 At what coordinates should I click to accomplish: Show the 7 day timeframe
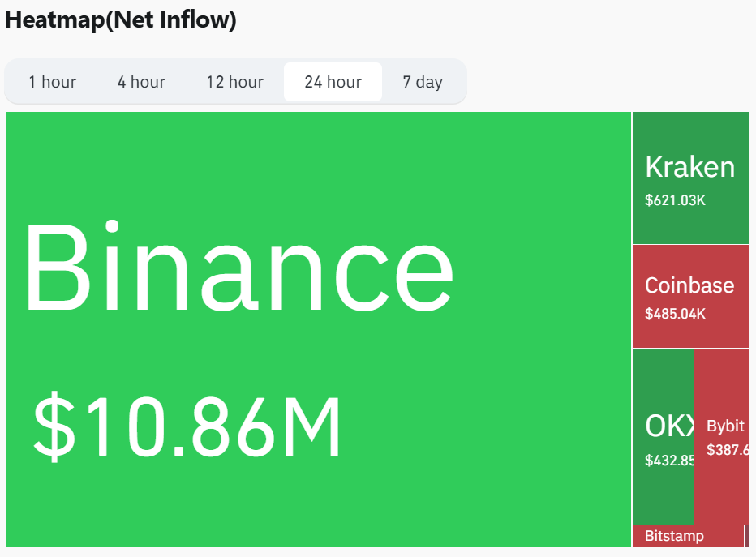point(423,82)
